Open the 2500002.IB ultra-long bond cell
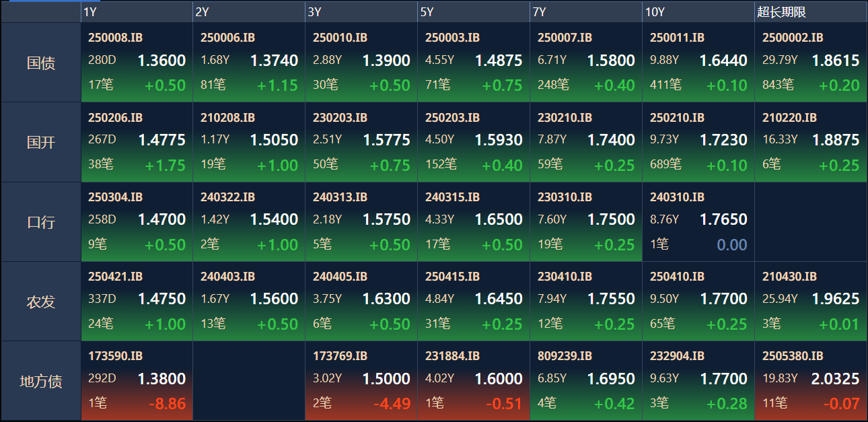 [811, 62]
